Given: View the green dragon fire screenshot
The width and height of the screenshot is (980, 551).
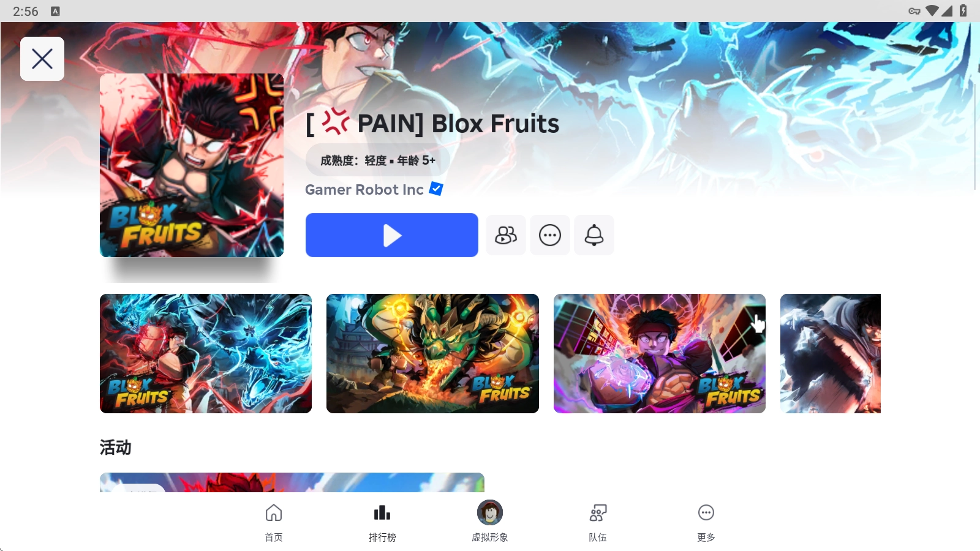Looking at the screenshot, I should click(x=432, y=353).
